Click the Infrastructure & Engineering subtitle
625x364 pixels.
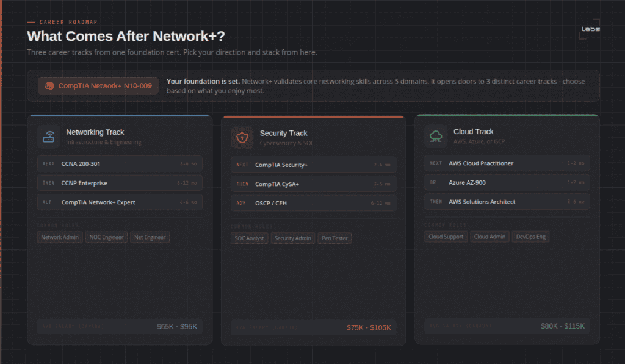tap(104, 142)
